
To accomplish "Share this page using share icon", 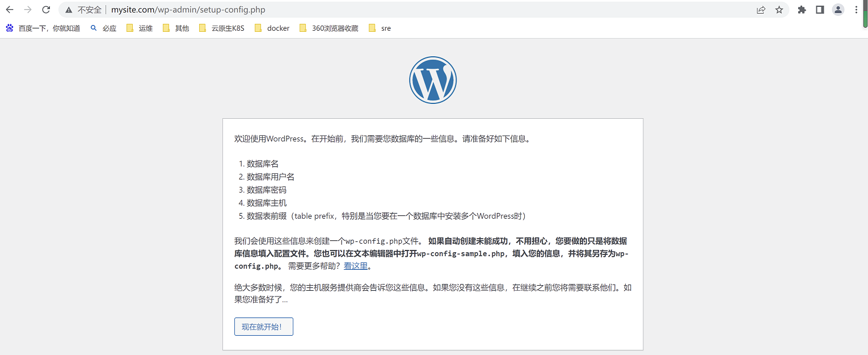I will (x=761, y=10).
